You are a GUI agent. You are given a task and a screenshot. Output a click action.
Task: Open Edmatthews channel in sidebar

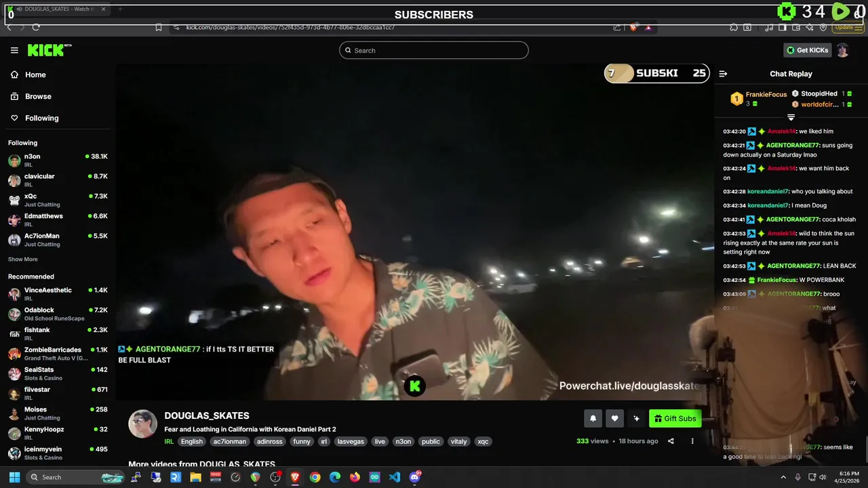click(58, 220)
